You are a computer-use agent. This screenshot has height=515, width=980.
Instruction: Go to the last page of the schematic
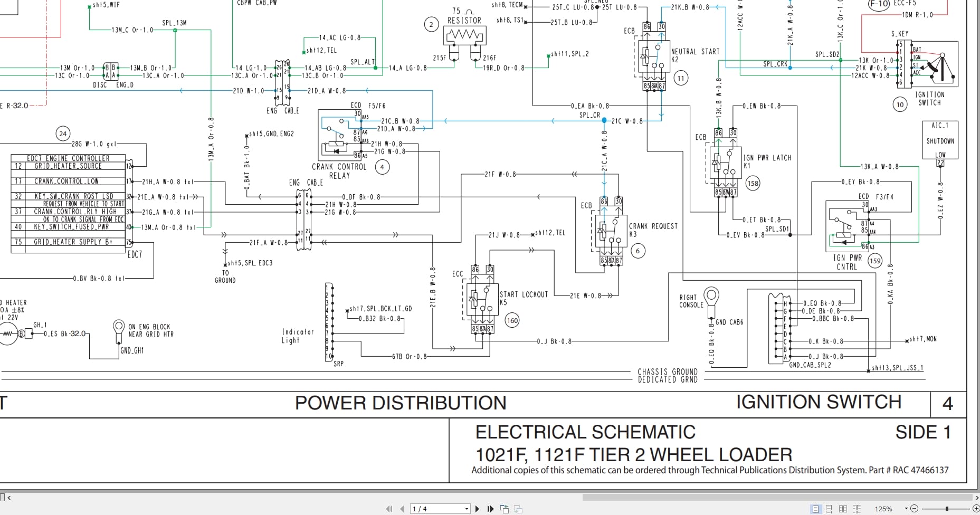[490, 508]
